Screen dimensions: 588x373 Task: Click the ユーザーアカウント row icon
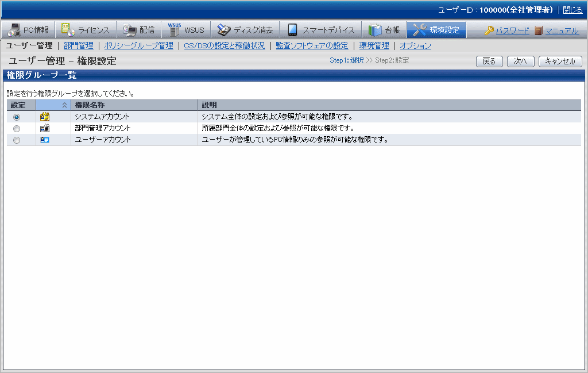pyautogui.click(x=45, y=140)
